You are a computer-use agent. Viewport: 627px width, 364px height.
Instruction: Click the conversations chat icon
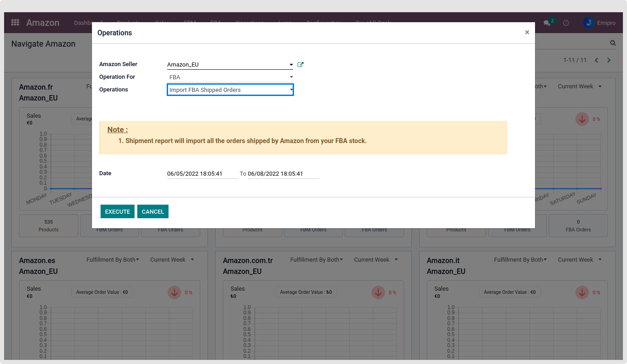(x=547, y=23)
